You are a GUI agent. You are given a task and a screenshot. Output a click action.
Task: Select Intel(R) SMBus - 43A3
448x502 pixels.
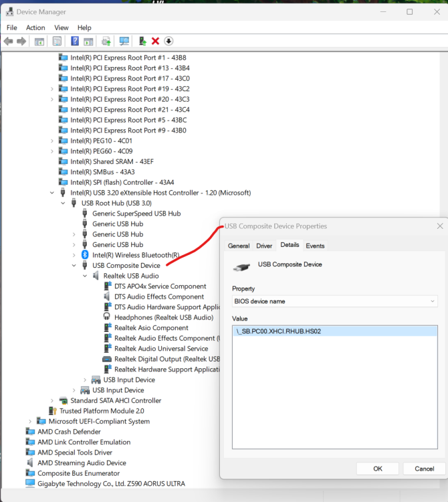102,172
